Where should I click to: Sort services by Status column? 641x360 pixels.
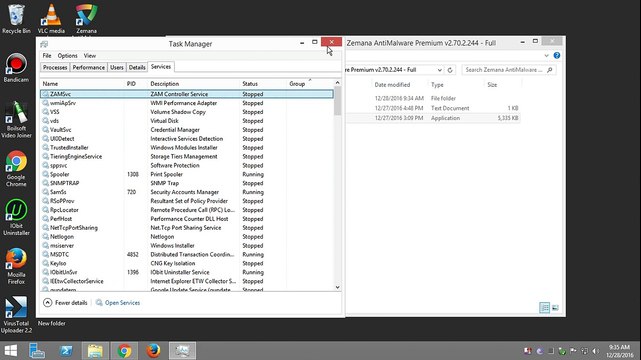[262, 84]
